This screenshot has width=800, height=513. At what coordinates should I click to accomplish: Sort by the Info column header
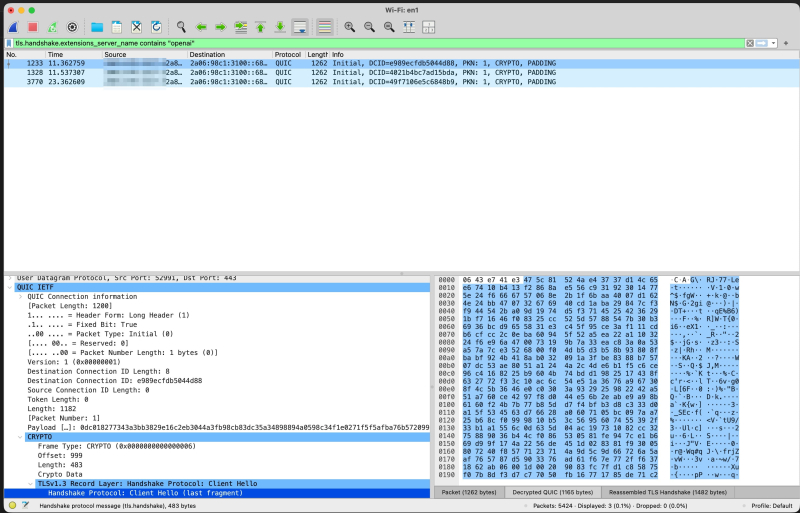point(563,55)
